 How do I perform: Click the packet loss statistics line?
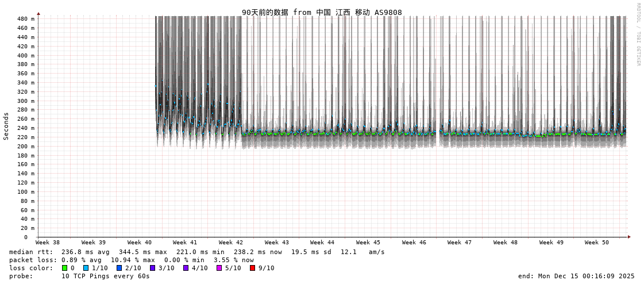tap(131, 260)
